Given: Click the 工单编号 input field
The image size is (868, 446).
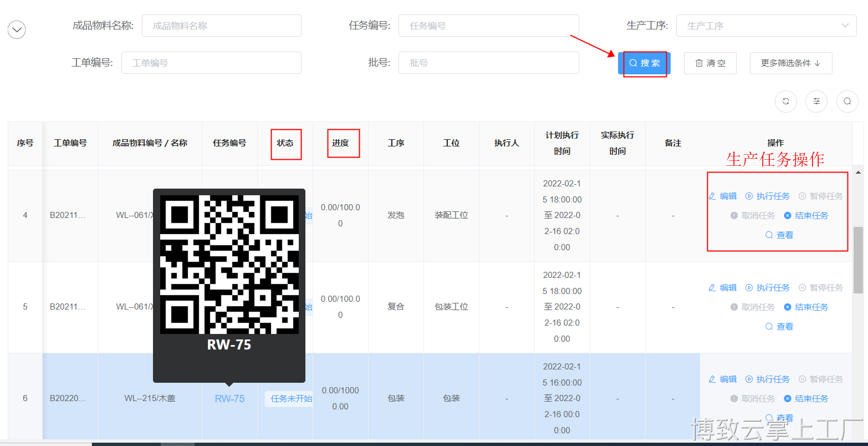Looking at the screenshot, I should pyautogui.click(x=211, y=63).
